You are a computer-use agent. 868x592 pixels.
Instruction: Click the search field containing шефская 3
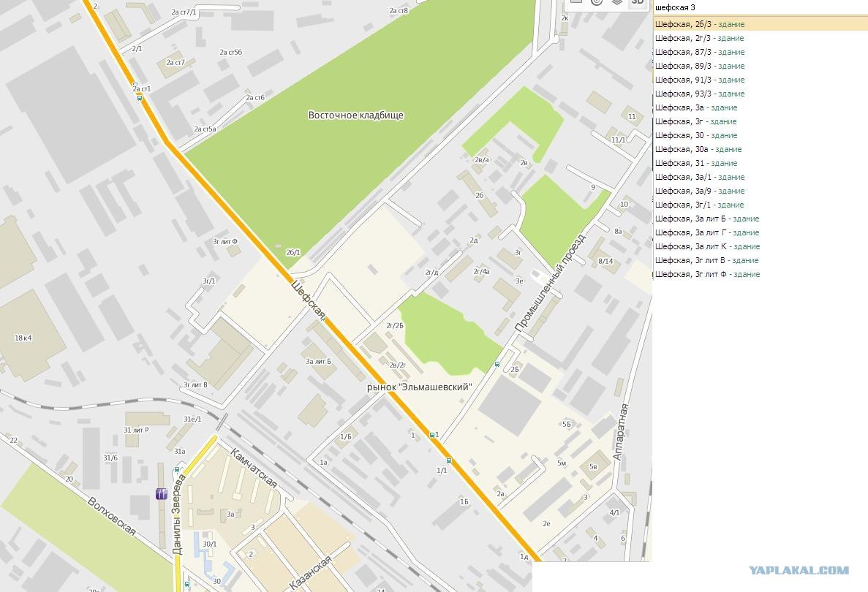pos(760,8)
